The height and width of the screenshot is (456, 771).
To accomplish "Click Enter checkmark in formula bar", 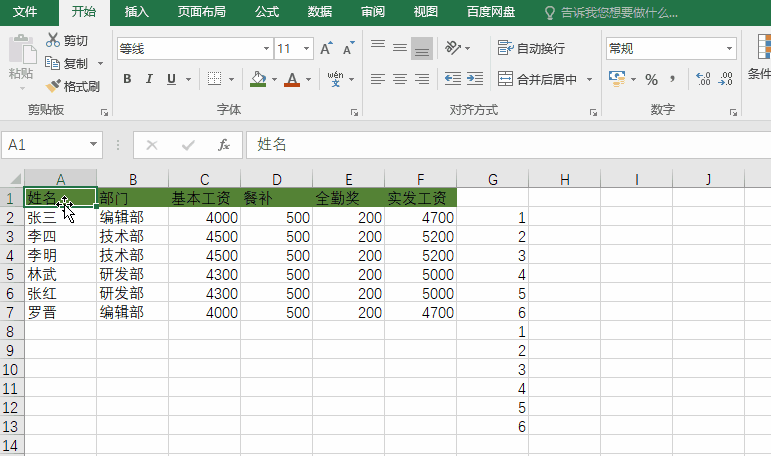I will point(188,145).
